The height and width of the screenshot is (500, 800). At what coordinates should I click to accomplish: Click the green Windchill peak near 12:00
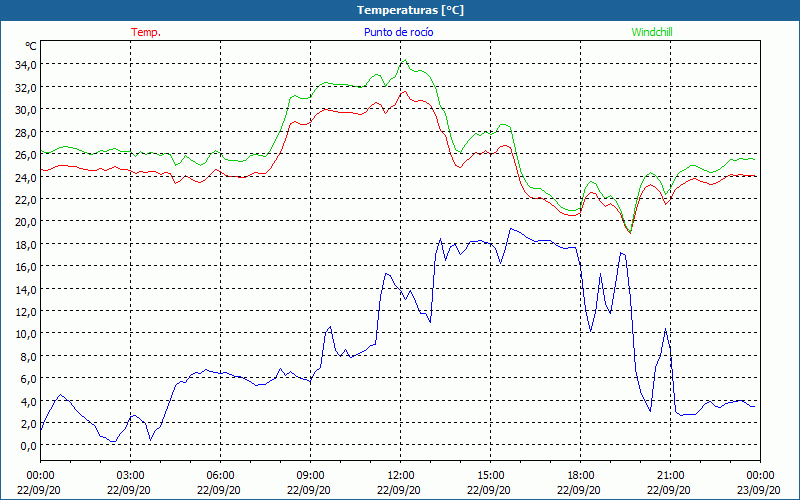(405, 60)
